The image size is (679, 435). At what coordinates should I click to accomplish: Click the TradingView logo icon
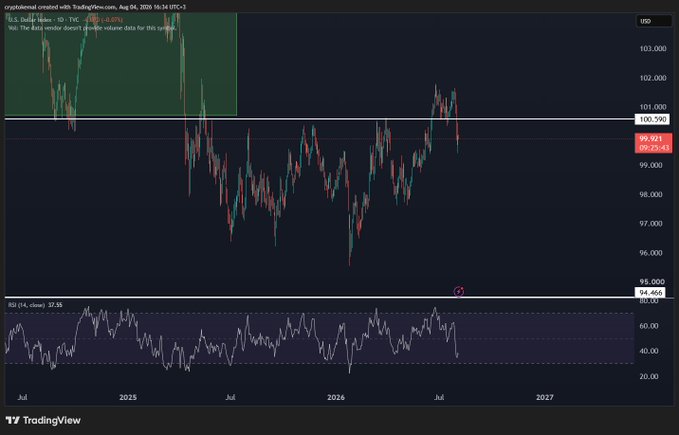[13, 420]
